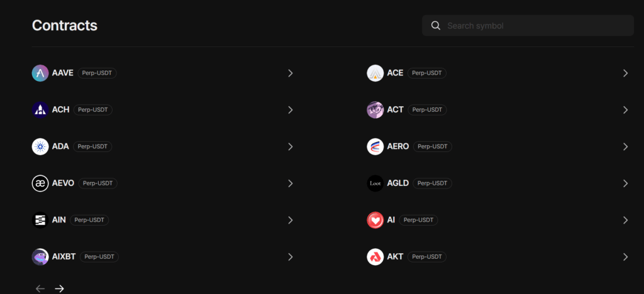Image resolution: width=644 pixels, height=294 pixels.
Task: Click the ACH coin logo icon
Action: coord(40,110)
